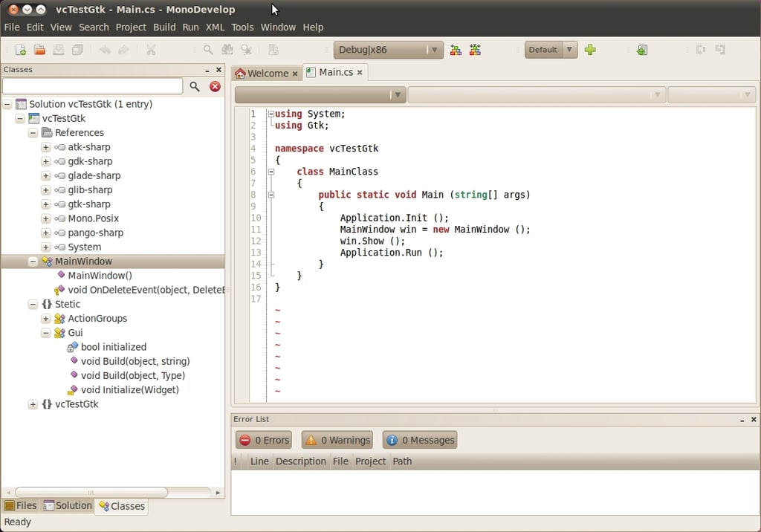Screen dimensions: 761x532
Task: Select the MainWindow() constructor item
Action: point(100,276)
